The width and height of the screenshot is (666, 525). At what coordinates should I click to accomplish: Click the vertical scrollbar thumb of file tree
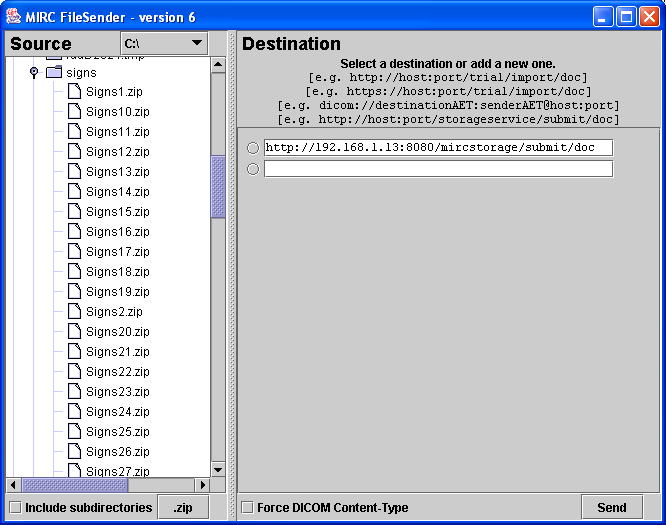point(218,187)
